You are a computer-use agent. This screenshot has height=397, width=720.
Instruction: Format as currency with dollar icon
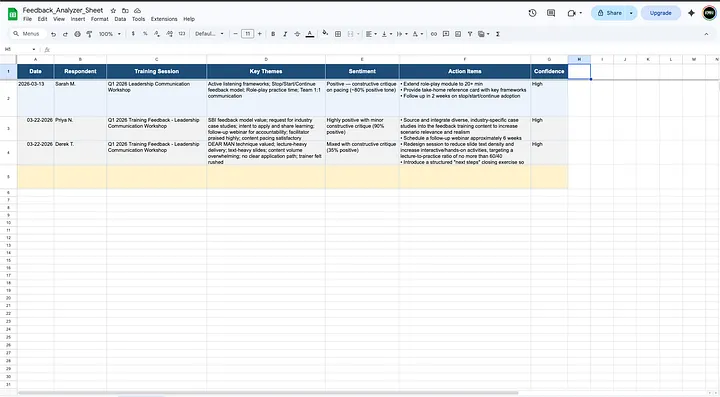tap(133, 34)
